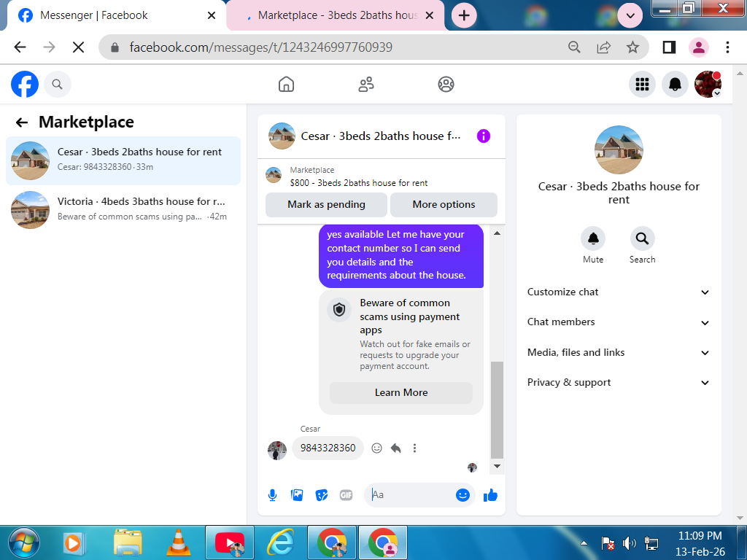This screenshot has width=747, height=560.
Task: Choose a GIF icon
Action: pos(347,495)
